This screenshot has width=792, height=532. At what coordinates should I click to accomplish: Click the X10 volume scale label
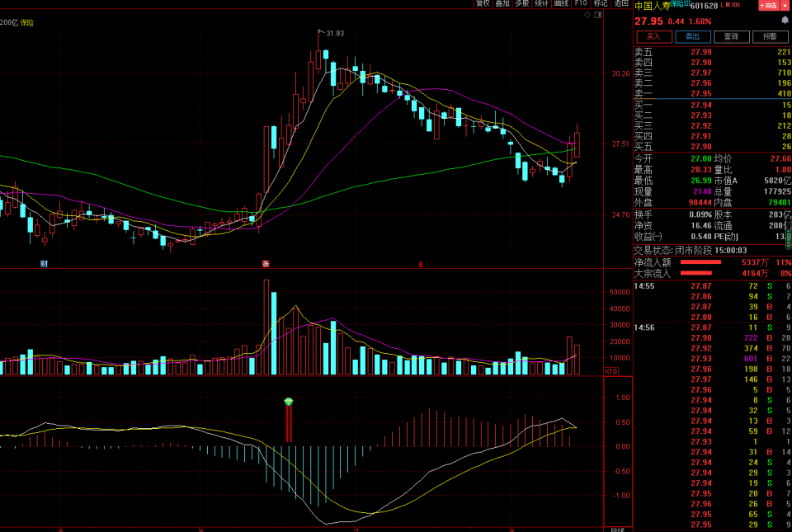click(x=611, y=371)
